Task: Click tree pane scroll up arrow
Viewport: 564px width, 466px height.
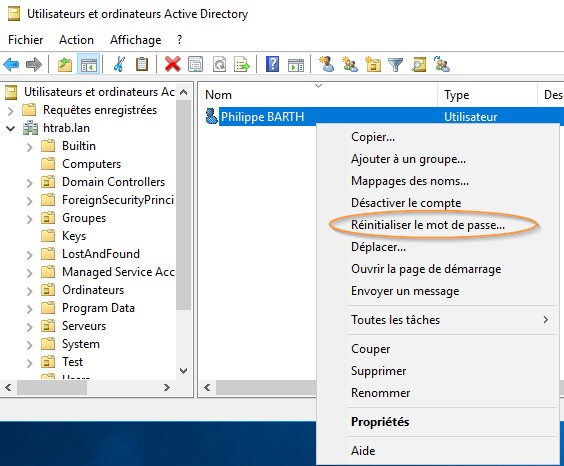Action: [183, 92]
